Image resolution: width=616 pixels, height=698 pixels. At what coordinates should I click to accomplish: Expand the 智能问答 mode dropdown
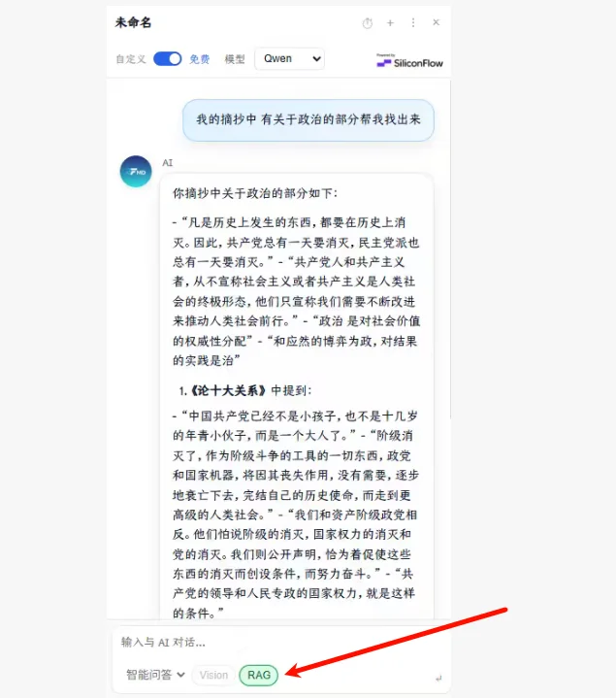(155, 675)
